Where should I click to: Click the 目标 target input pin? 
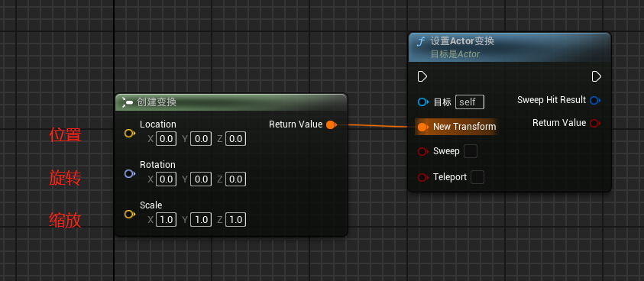coord(423,102)
